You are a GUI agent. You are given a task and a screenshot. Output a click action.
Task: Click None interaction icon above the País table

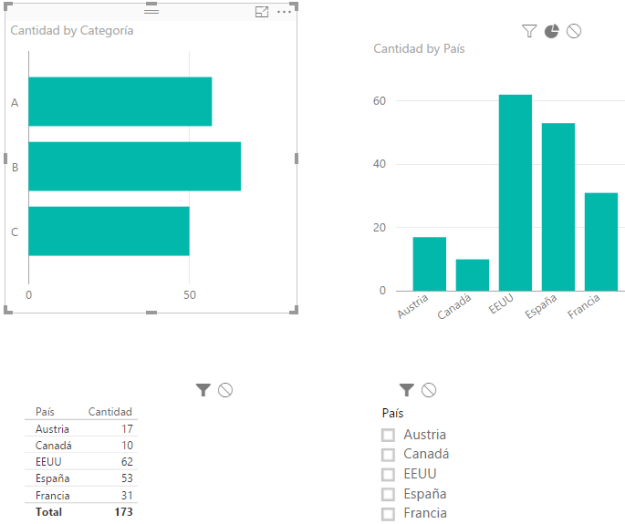(x=225, y=390)
